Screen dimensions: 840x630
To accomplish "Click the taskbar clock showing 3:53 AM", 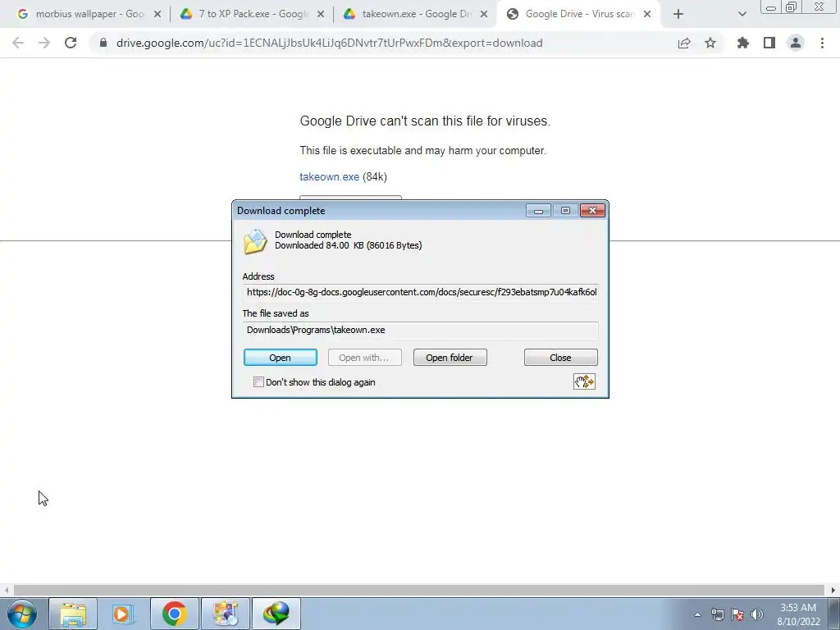I will (798, 614).
